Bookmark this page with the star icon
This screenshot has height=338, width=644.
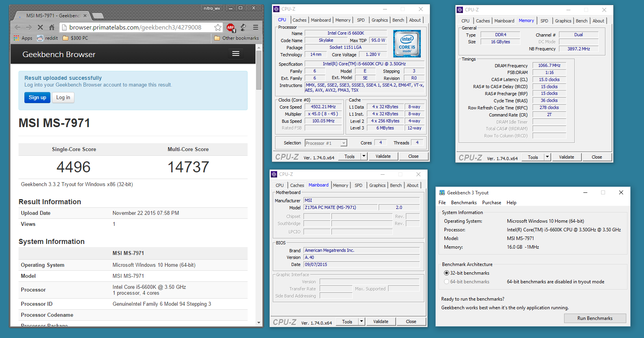coord(218,27)
